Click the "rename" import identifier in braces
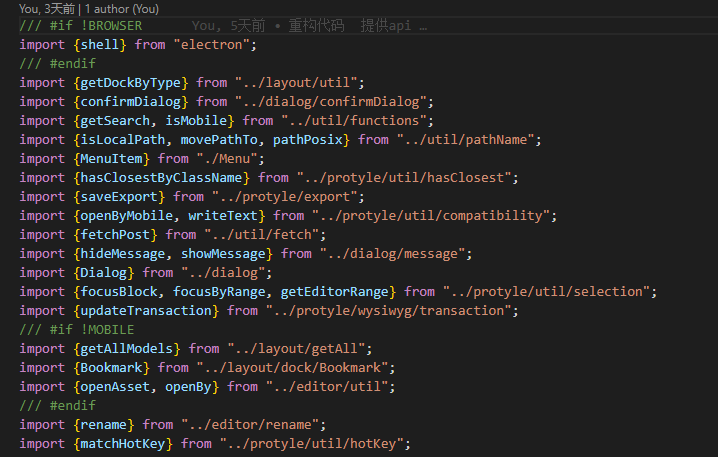Viewport: 718px width, 457px height. (x=103, y=425)
